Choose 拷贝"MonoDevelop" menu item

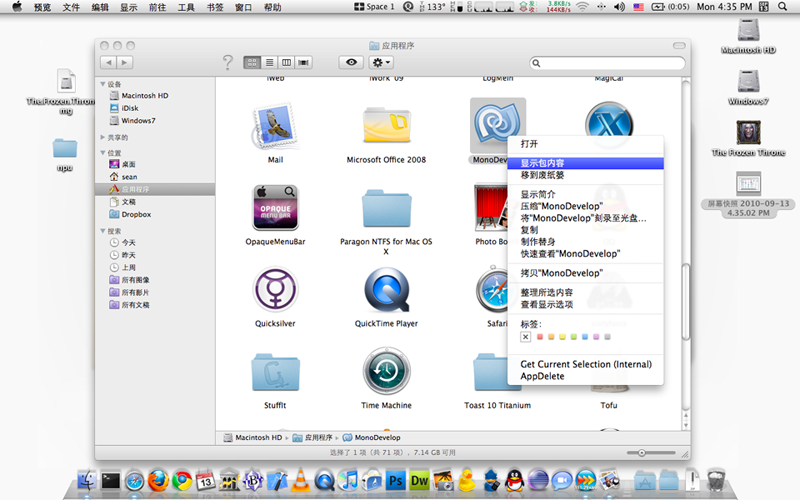[x=586, y=273]
